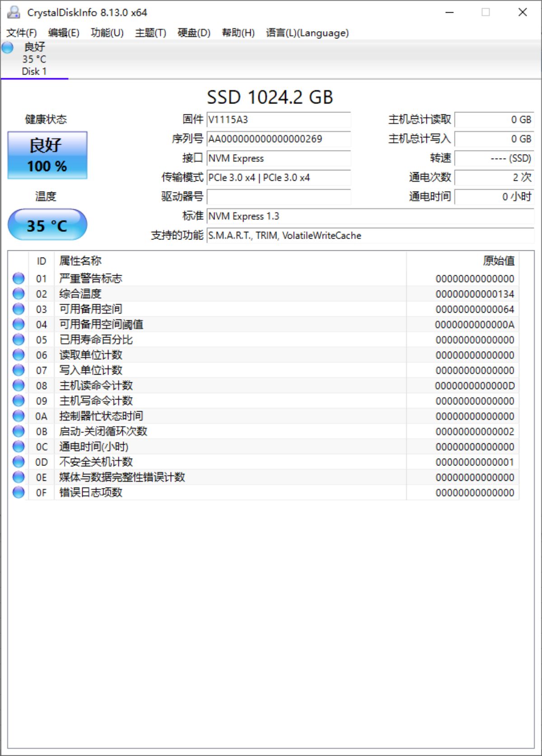
Task: Click the 35 °C temperature button
Action: pos(47,224)
